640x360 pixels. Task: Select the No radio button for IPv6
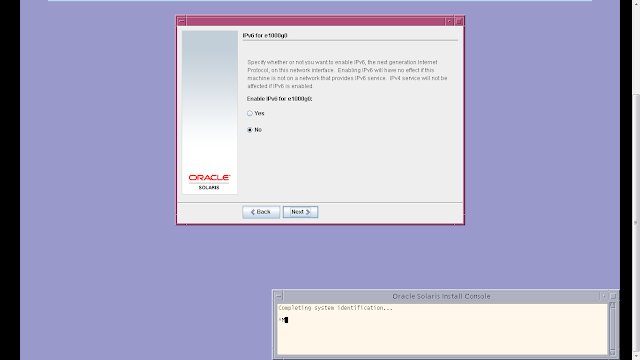(250, 130)
